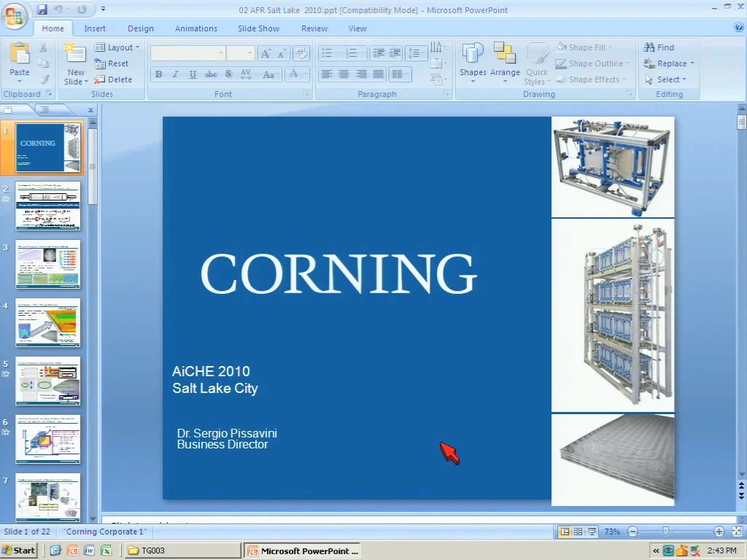The height and width of the screenshot is (560, 747).
Task: Toggle Bold formatting
Action: [x=158, y=74]
